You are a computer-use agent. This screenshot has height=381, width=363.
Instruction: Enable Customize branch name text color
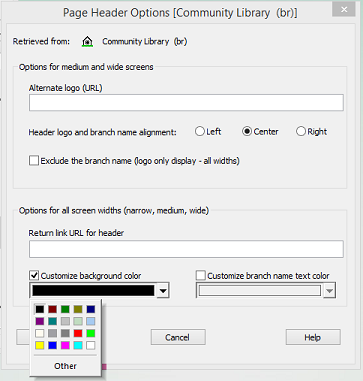[200, 276]
